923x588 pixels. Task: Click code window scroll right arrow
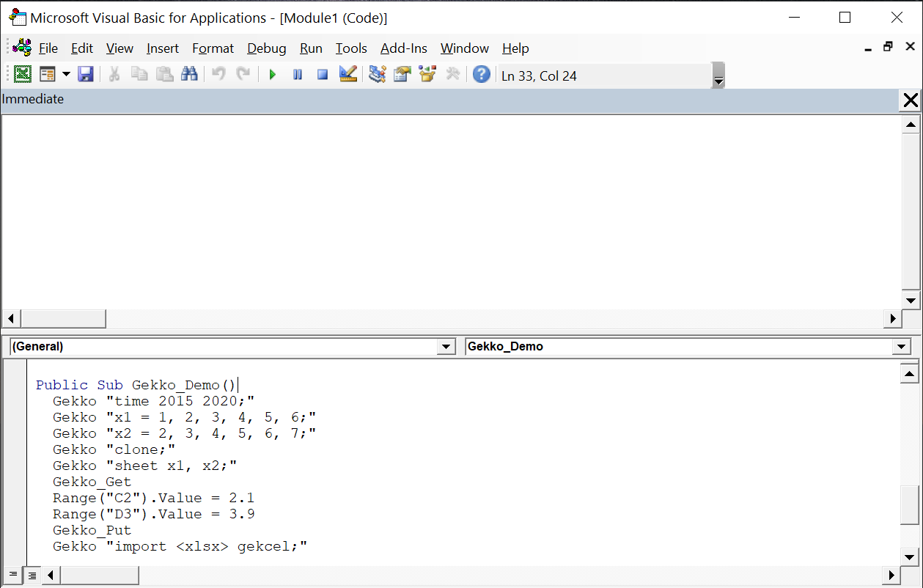893,575
